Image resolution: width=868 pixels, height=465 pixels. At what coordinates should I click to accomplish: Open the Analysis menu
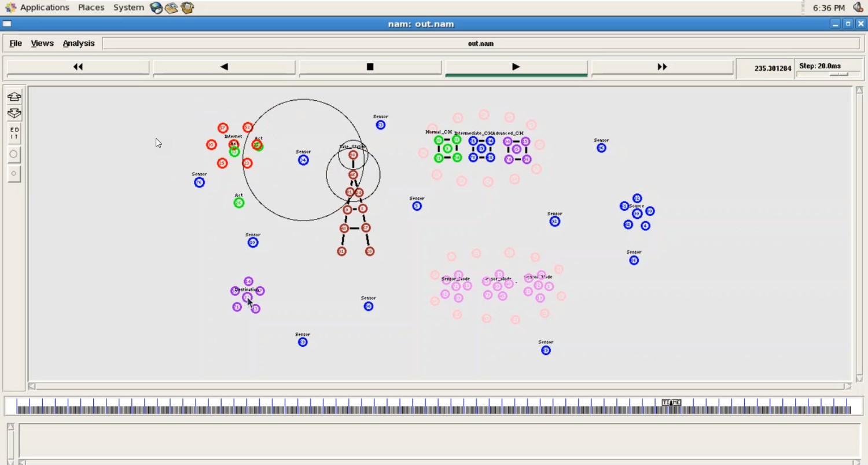point(79,43)
